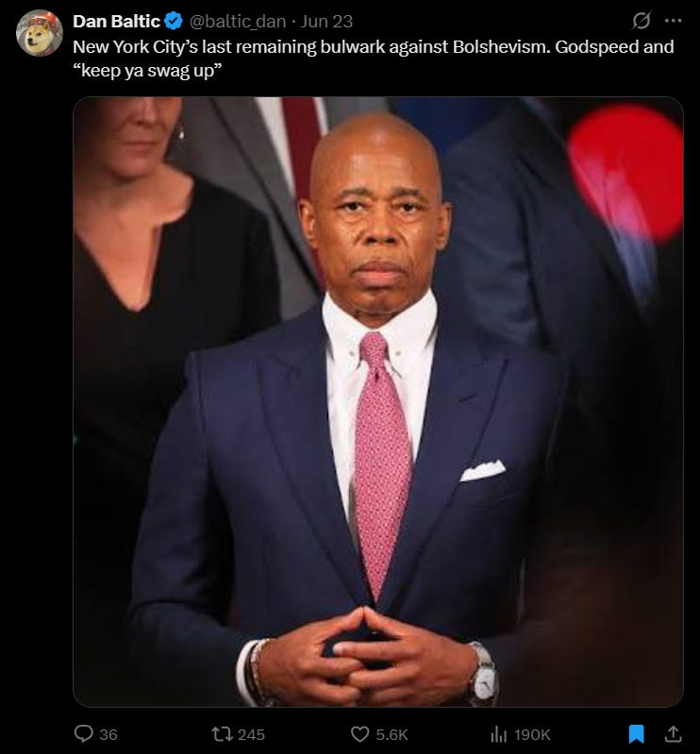
Task: Open the attached photo in full view
Action: click(x=378, y=401)
